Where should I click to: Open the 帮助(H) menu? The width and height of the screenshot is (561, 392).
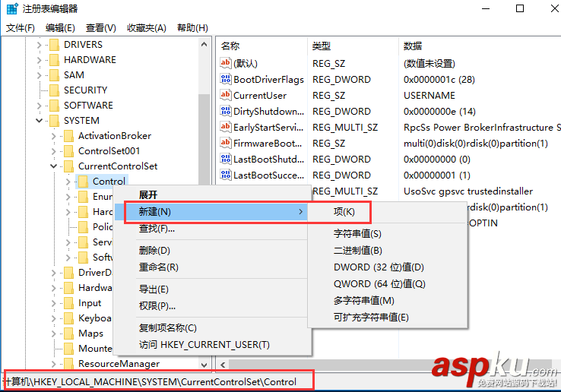coord(192,28)
